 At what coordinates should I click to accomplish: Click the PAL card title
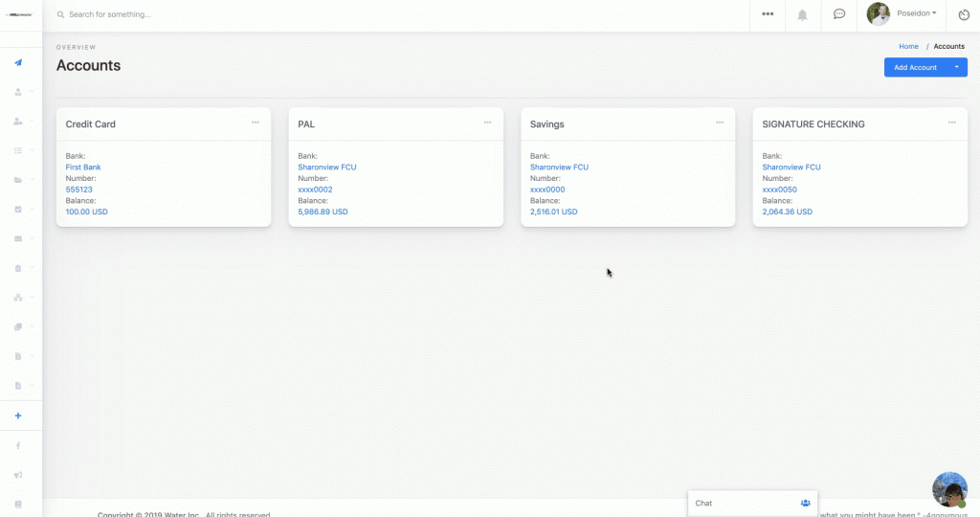[x=306, y=124]
